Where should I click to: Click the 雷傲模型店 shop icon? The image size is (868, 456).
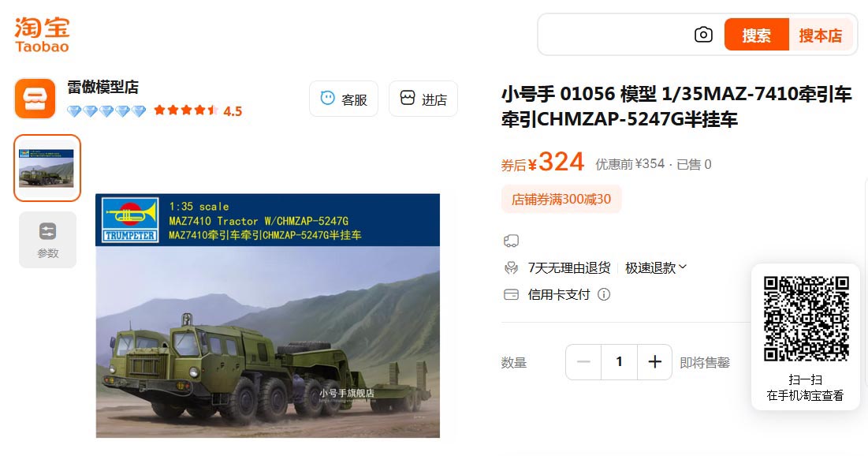[35, 99]
